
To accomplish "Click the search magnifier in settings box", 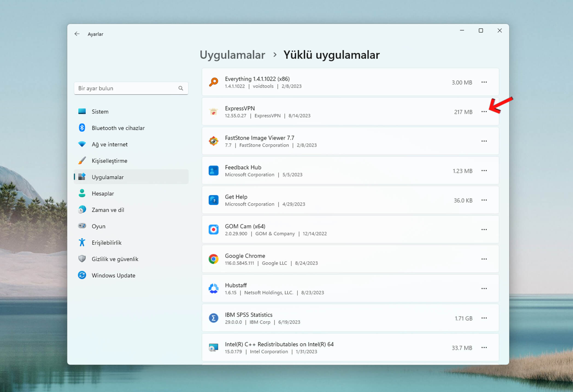I will point(181,88).
